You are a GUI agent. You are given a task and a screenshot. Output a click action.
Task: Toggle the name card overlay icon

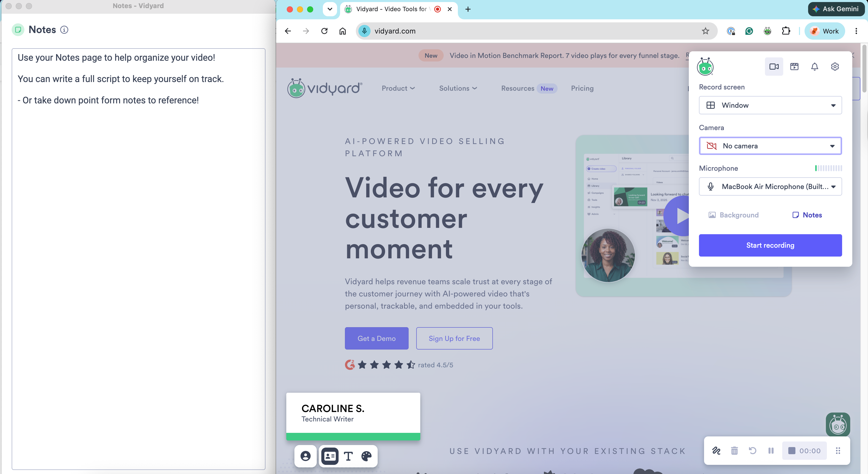point(329,456)
